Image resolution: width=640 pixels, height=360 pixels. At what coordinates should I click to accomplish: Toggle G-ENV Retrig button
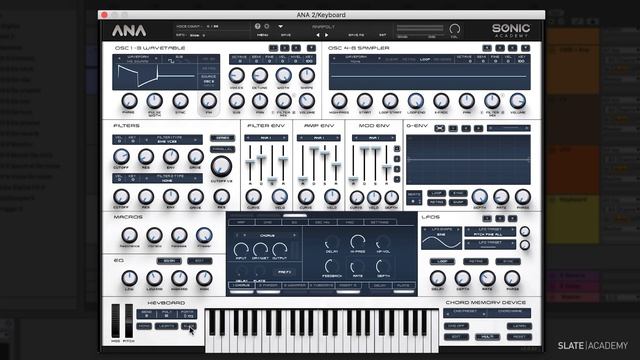point(436,202)
